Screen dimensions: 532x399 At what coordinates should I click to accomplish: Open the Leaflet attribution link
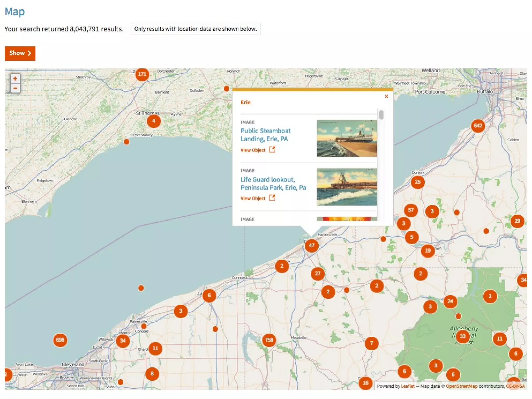point(408,386)
